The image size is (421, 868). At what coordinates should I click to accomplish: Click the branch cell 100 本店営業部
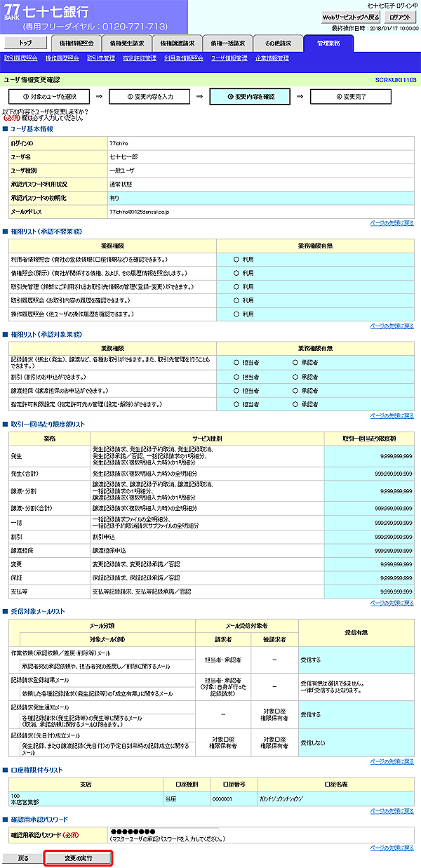[x=85, y=799]
